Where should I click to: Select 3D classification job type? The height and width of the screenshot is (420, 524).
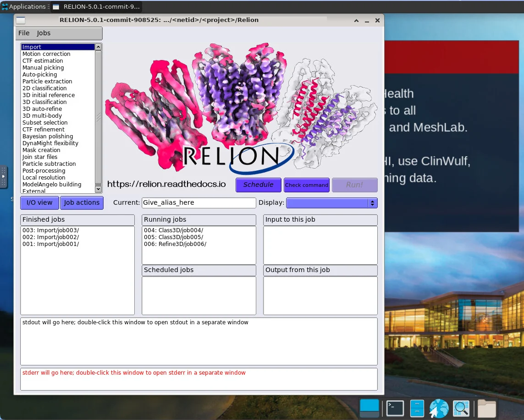coord(58,102)
